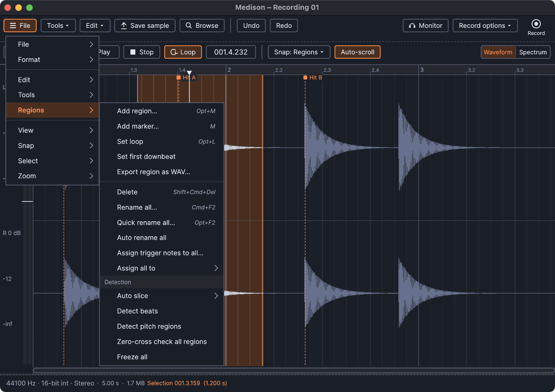Viewport: 555px width, 392px height.
Task: Choose Export region as WAV...
Action: click(161, 172)
